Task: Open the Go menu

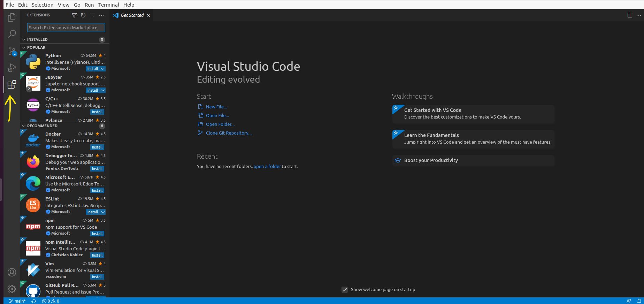Action: [x=77, y=5]
